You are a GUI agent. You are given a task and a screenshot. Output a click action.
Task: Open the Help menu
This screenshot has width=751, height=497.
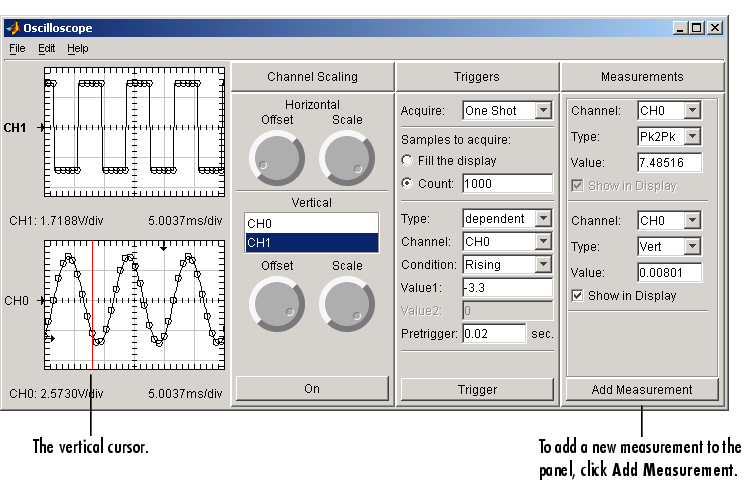coord(78,48)
